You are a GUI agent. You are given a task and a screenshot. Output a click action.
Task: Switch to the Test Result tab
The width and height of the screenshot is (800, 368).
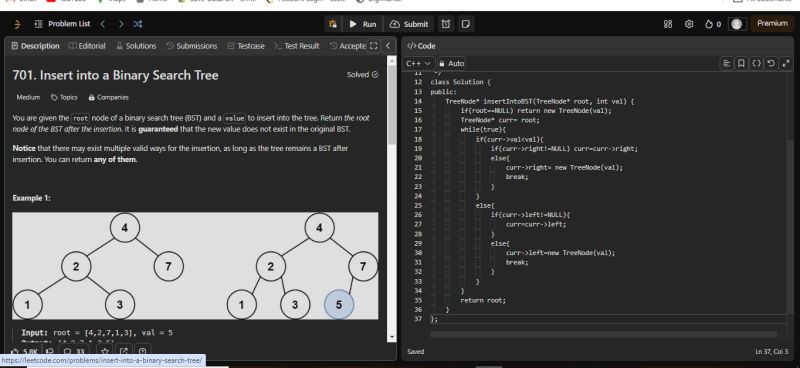pyautogui.click(x=296, y=46)
